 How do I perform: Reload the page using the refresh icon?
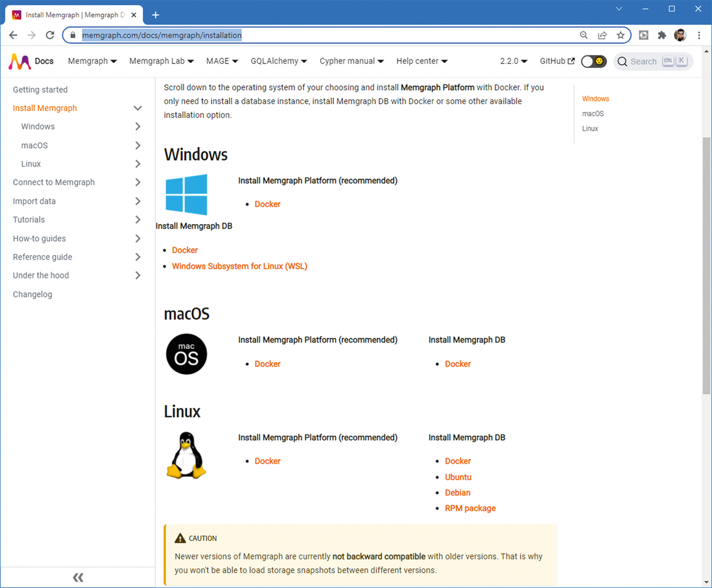click(x=50, y=35)
